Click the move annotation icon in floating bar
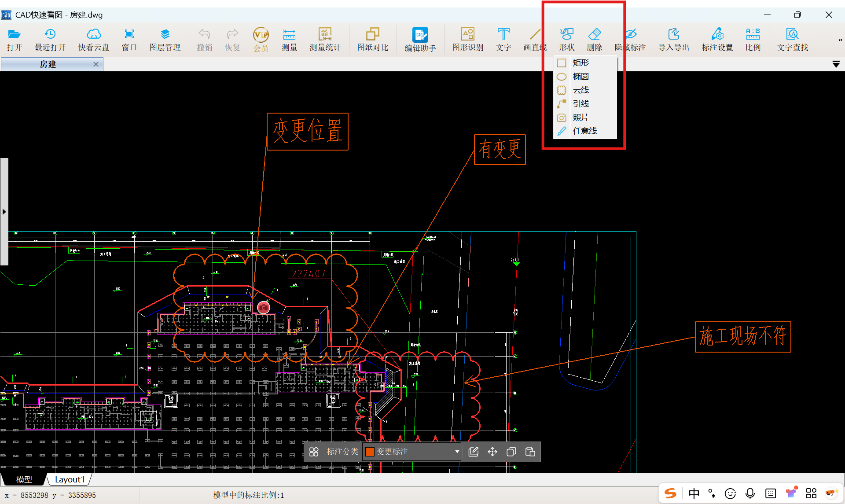Image resolution: width=845 pixels, height=504 pixels. [x=492, y=452]
